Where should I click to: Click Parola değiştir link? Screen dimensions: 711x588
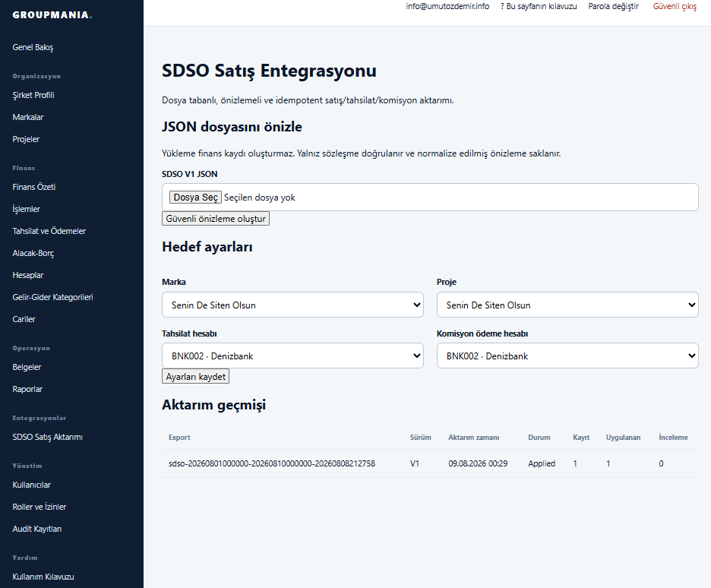pos(613,6)
